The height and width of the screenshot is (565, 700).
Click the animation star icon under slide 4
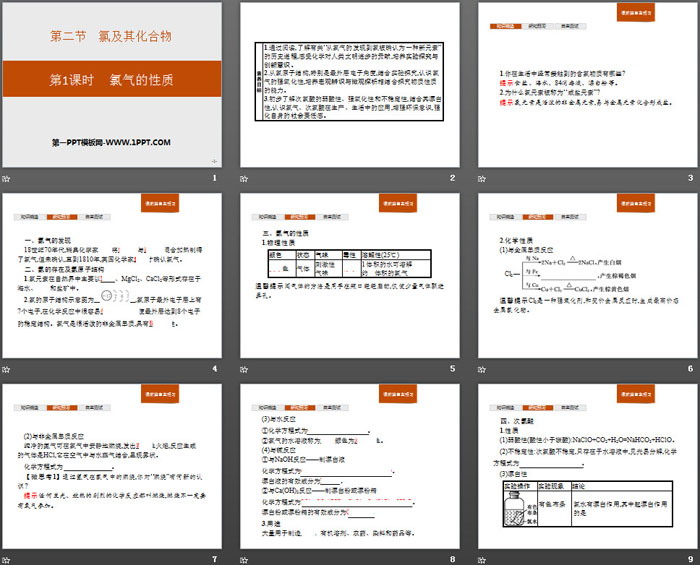[x=7, y=368]
